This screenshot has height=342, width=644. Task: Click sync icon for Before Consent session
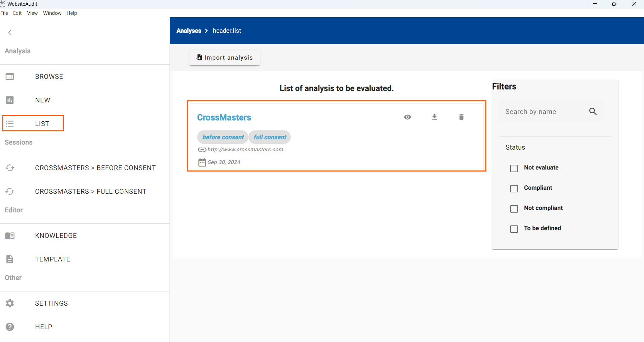(x=10, y=168)
